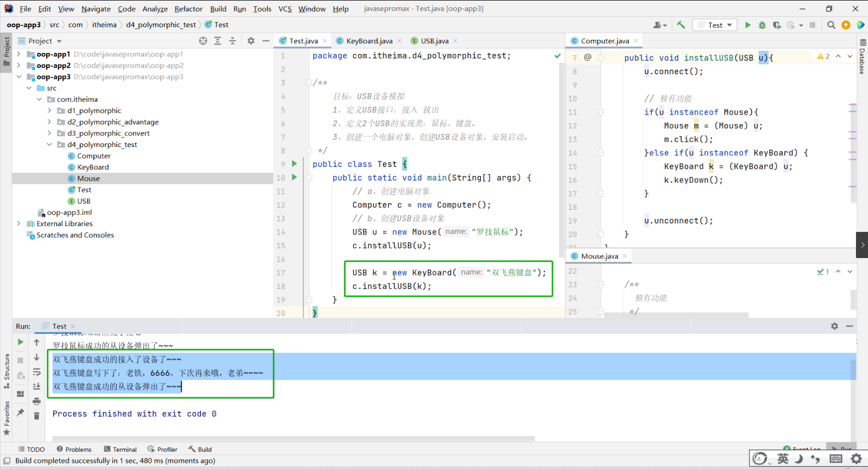868x469 pixels.
Task: Collapse the d4_polymorphic_test package
Action: click(x=50, y=144)
